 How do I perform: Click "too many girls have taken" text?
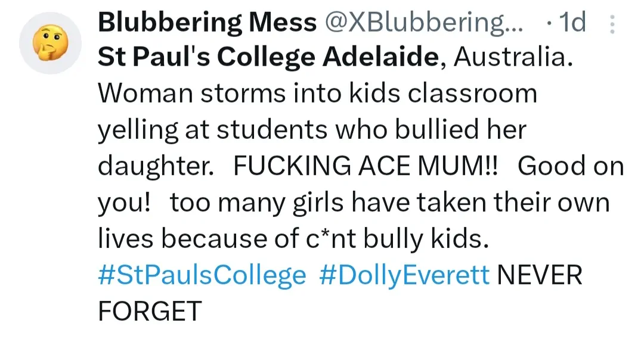pyautogui.click(x=311, y=203)
